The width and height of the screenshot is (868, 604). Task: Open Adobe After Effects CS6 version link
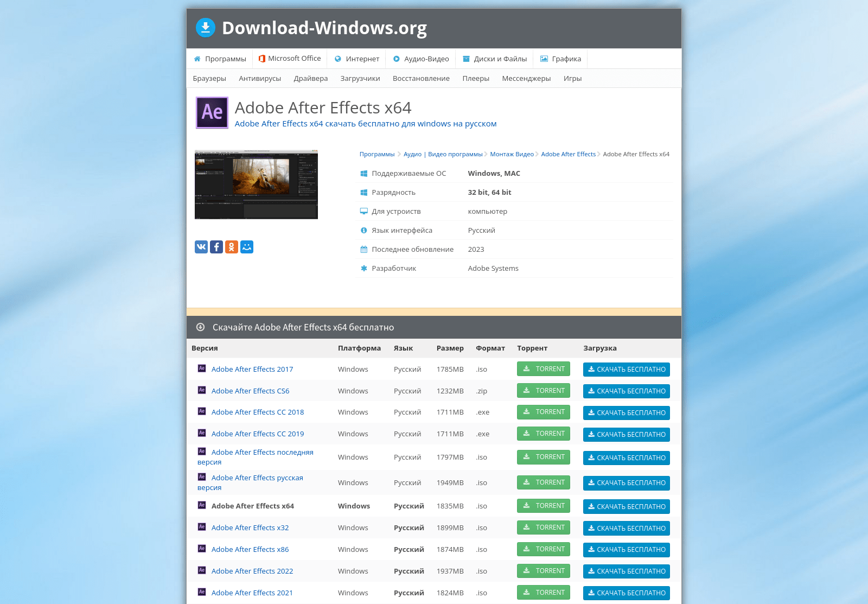250,391
